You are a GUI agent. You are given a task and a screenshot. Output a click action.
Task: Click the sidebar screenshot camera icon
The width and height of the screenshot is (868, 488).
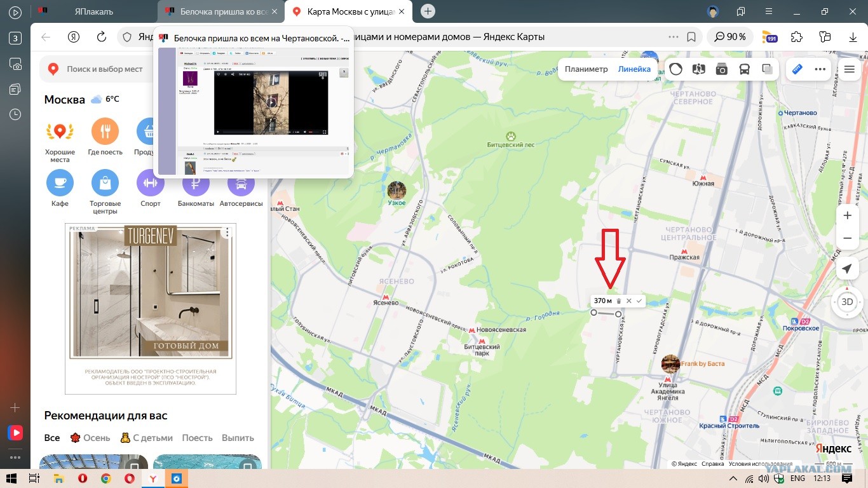point(15,64)
